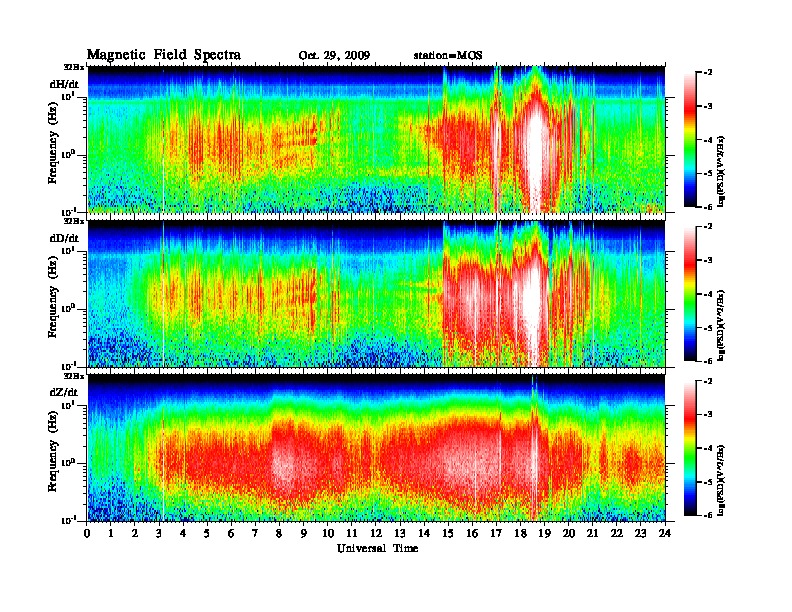792x612 pixels.
Task: Click the "dH/dt" panel label
Action: [64, 84]
